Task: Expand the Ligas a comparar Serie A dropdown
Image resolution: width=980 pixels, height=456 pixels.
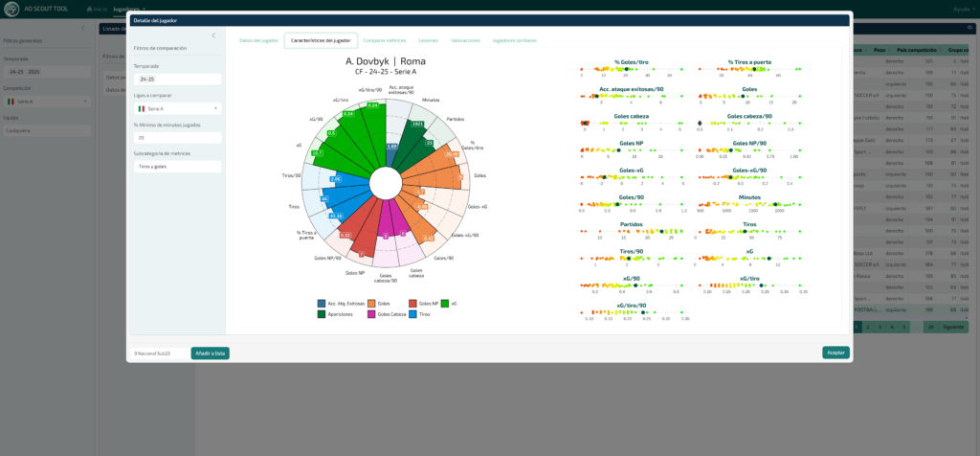Action: pyautogui.click(x=177, y=108)
